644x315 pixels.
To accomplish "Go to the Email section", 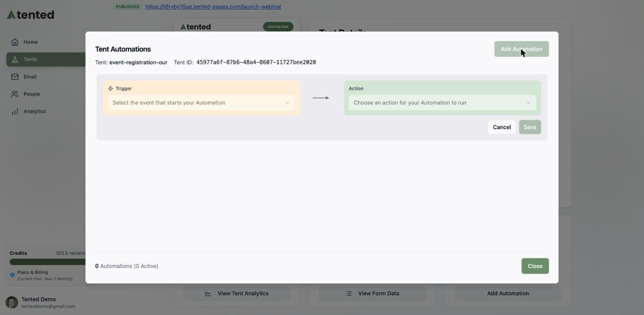I will point(46,77).
